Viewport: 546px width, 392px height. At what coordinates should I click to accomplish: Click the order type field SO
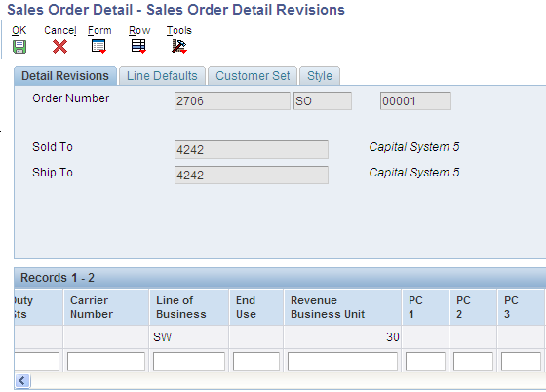point(323,101)
